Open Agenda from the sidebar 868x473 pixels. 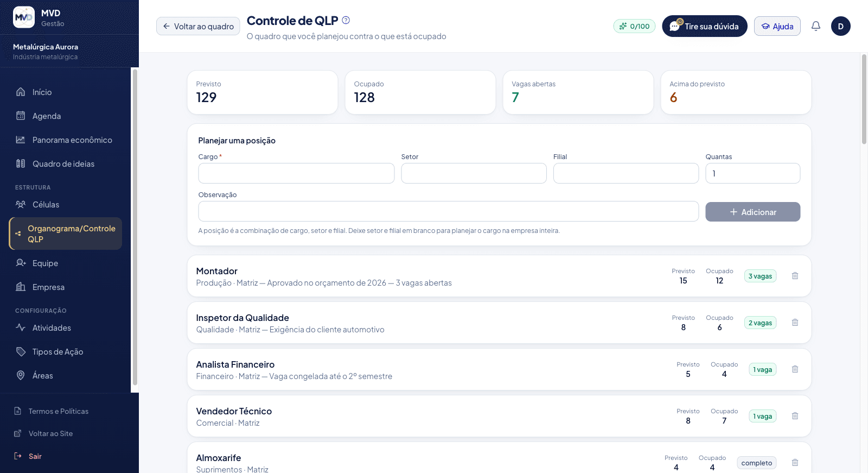pyautogui.click(x=65, y=116)
